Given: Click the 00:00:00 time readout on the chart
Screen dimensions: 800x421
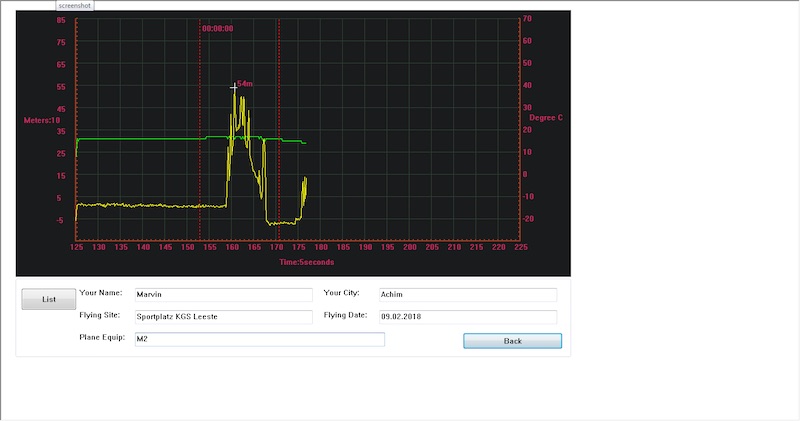Looking at the screenshot, I should point(217,29).
